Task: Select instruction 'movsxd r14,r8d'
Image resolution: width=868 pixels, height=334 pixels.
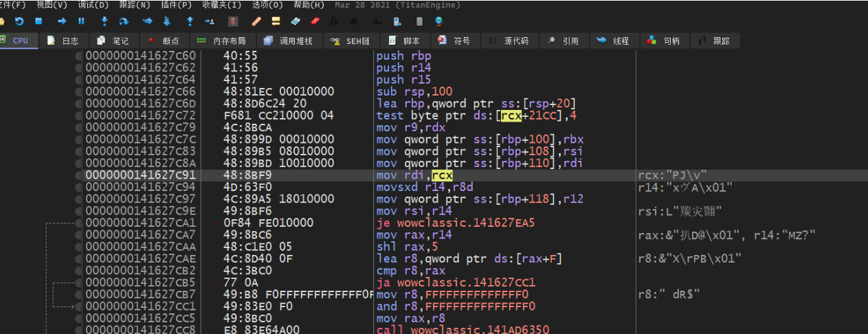Action: click(424, 187)
